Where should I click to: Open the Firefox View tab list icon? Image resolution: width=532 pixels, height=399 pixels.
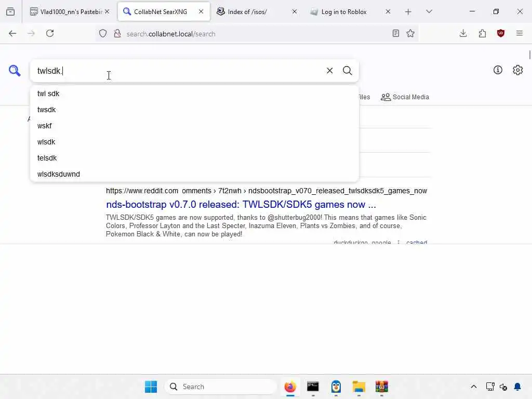tap(10, 11)
